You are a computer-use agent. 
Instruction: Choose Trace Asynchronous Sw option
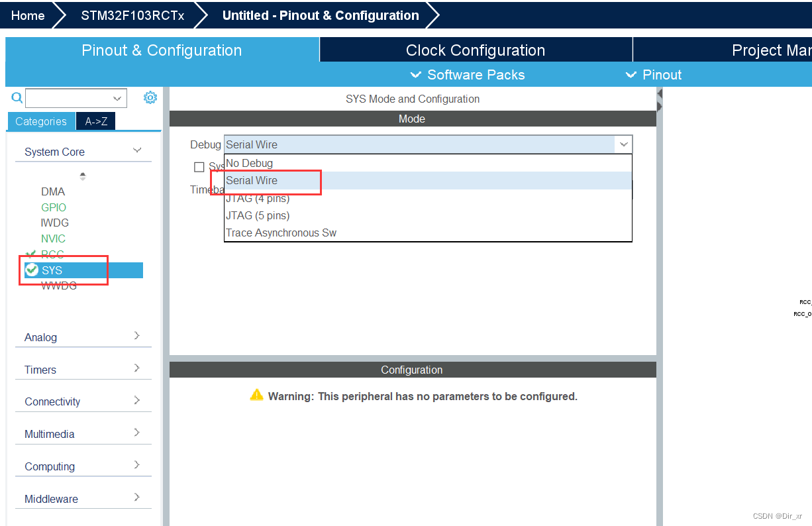tap(428, 233)
